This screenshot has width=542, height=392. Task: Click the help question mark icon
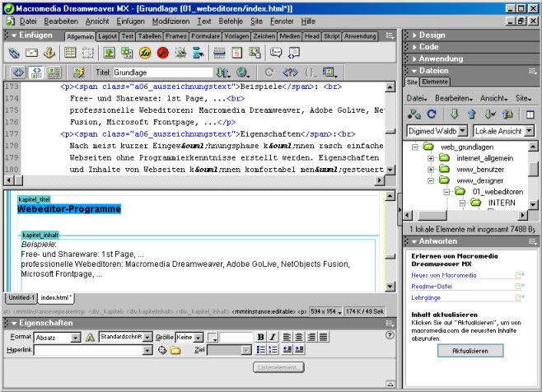(x=390, y=335)
